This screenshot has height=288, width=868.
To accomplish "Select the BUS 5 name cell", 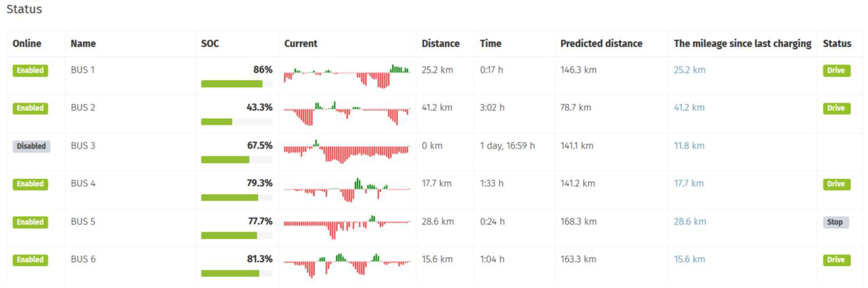I will (x=83, y=222).
